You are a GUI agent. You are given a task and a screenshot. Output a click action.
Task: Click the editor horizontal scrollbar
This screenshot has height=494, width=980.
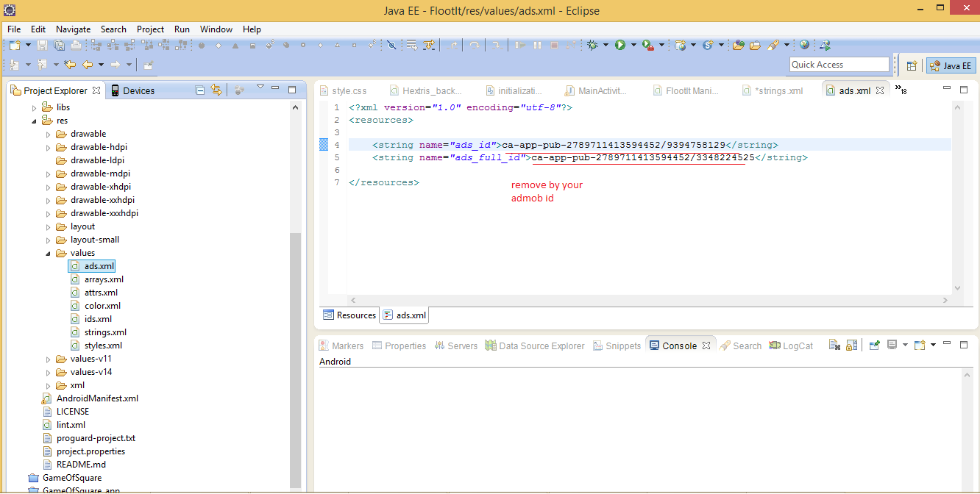tap(650, 300)
